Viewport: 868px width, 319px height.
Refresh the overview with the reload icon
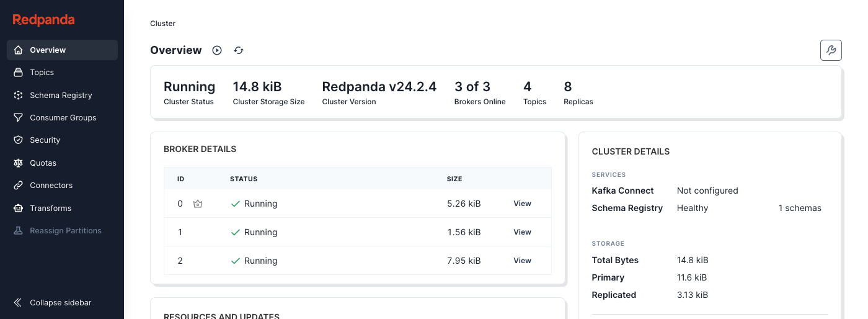[x=239, y=50]
